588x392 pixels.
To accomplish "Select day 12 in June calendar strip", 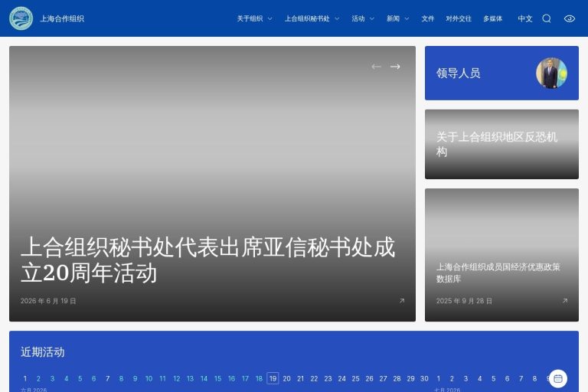I will [177, 378].
